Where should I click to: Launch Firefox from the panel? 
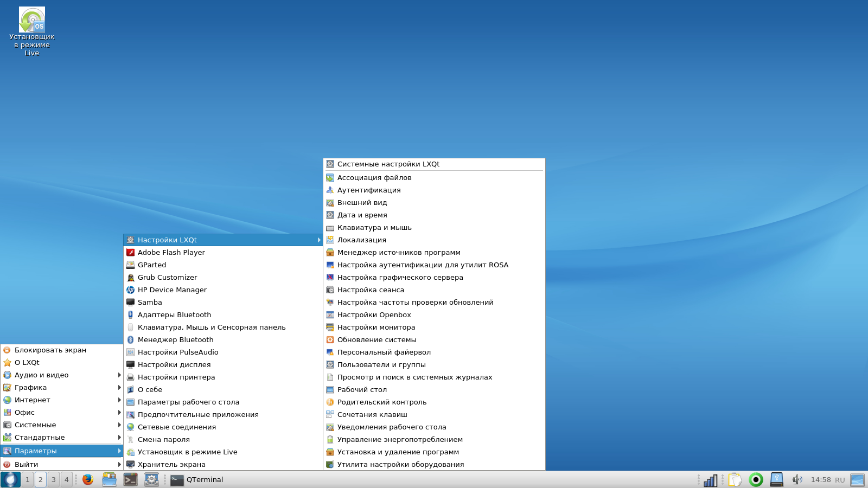tap(88, 479)
